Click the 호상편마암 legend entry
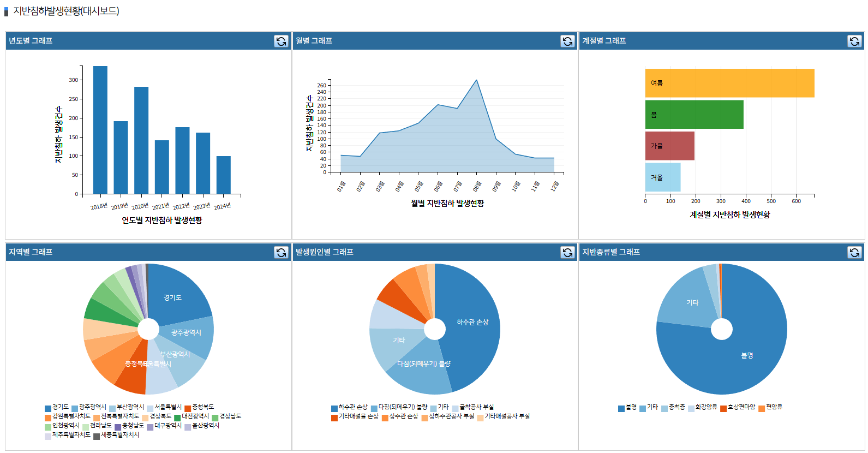Screen dimensions: 868x453 741,407
